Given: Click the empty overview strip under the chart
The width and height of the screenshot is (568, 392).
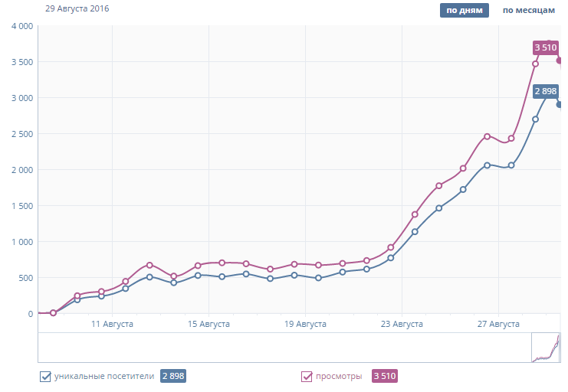Looking at the screenshot, I should [284, 348].
